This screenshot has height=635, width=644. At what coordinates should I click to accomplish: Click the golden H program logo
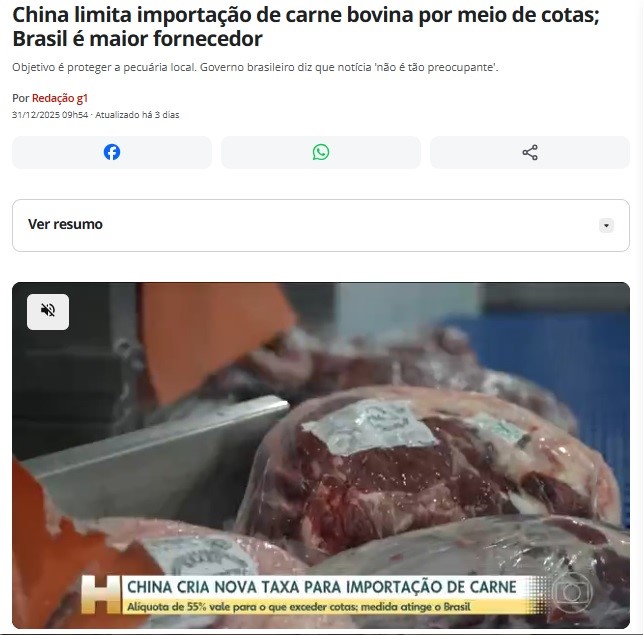coord(101,594)
